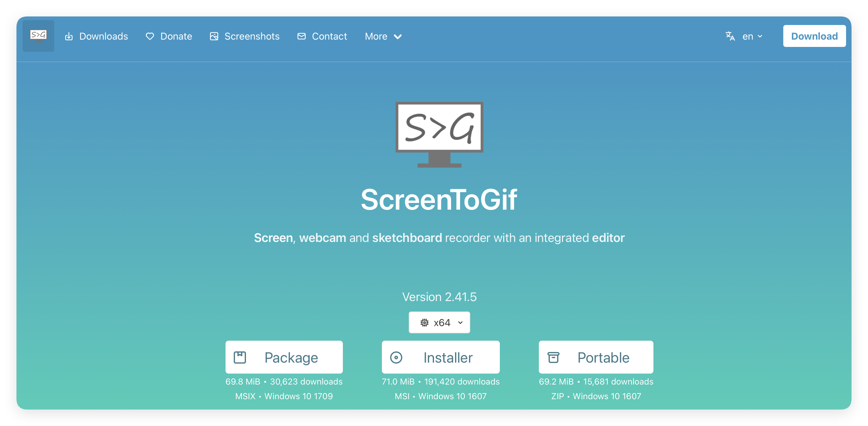868x426 pixels.
Task: Click the disc icon on Installer button
Action: pyautogui.click(x=396, y=357)
